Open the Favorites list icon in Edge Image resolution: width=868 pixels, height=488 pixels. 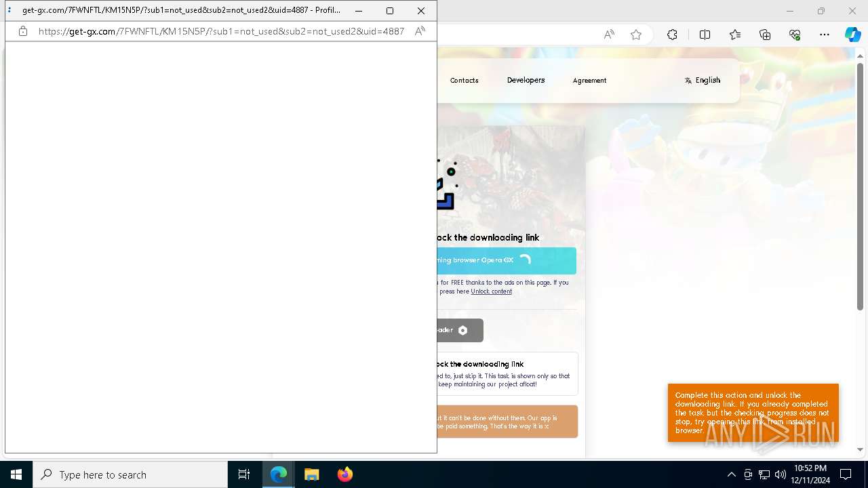(x=735, y=35)
